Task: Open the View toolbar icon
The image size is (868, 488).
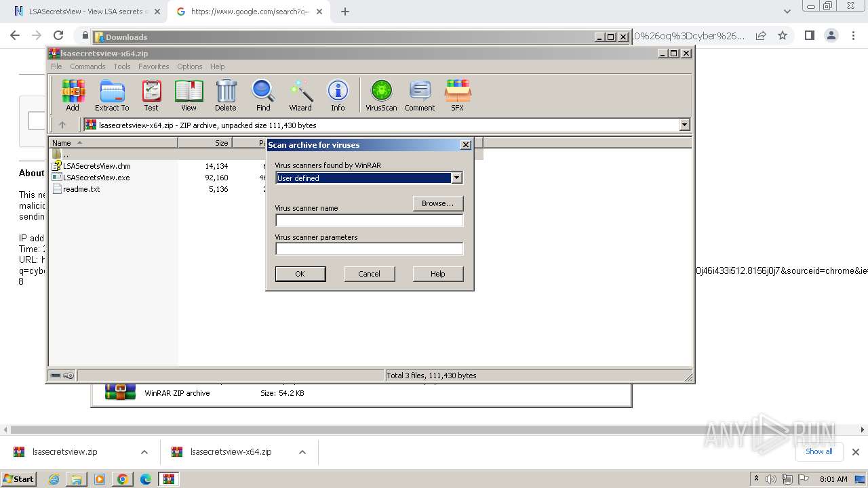Action: point(189,96)
